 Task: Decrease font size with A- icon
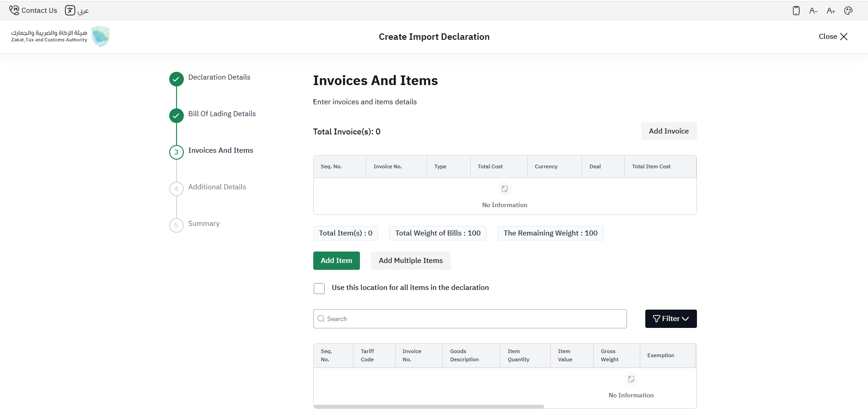(813, 11)
